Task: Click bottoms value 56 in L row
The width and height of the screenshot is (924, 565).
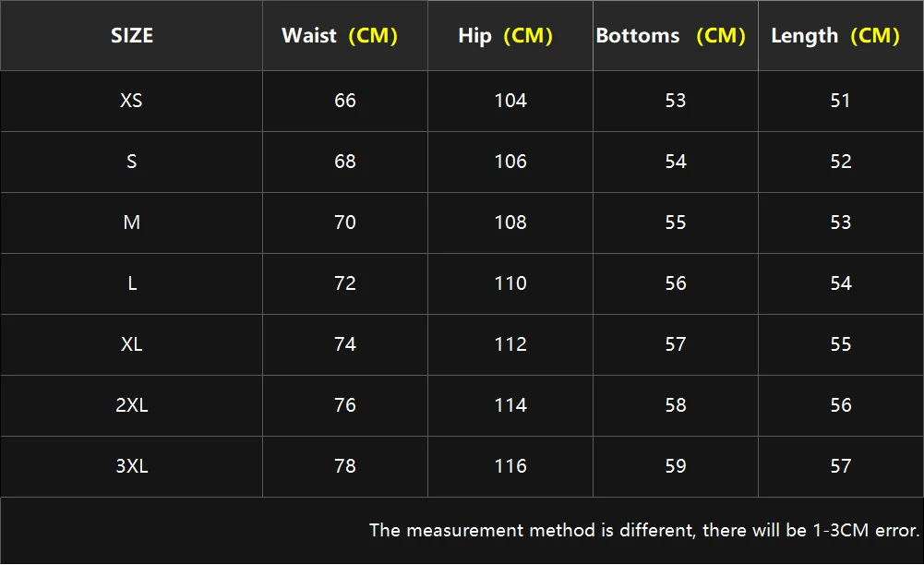Action: coord(676,283)
